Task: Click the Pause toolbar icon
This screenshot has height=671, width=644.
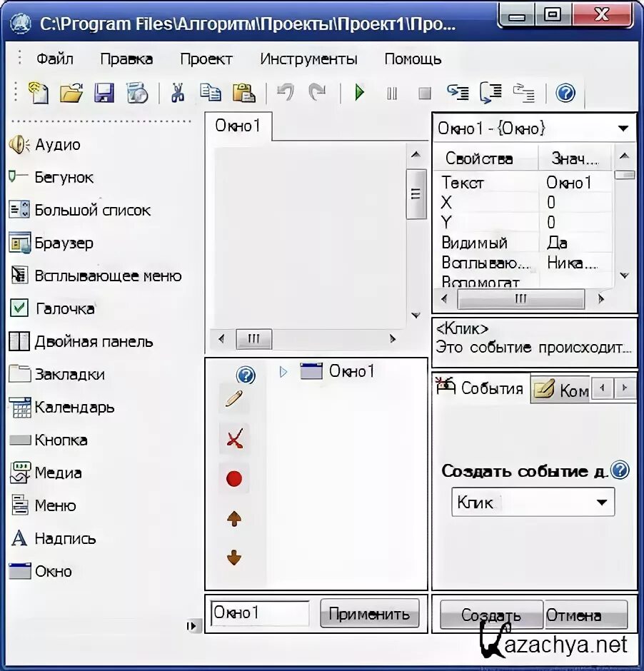Action: pos(391,93)
